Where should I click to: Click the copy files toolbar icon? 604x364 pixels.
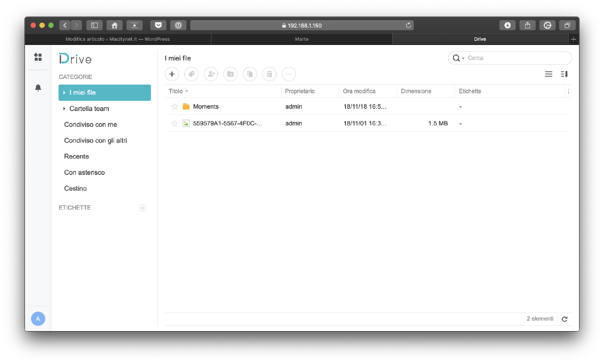click(250, 74)
